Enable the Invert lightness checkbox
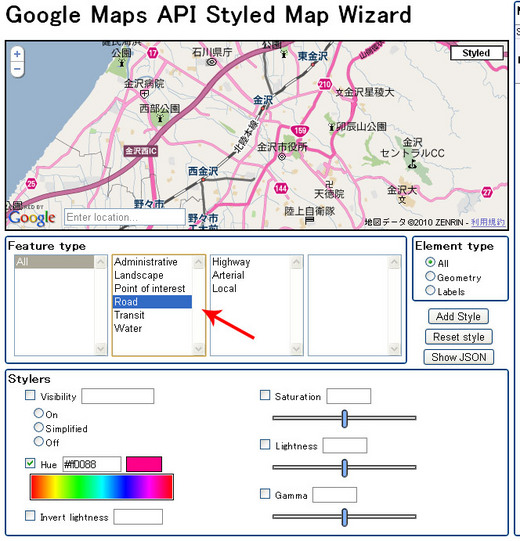 [30, 516]
